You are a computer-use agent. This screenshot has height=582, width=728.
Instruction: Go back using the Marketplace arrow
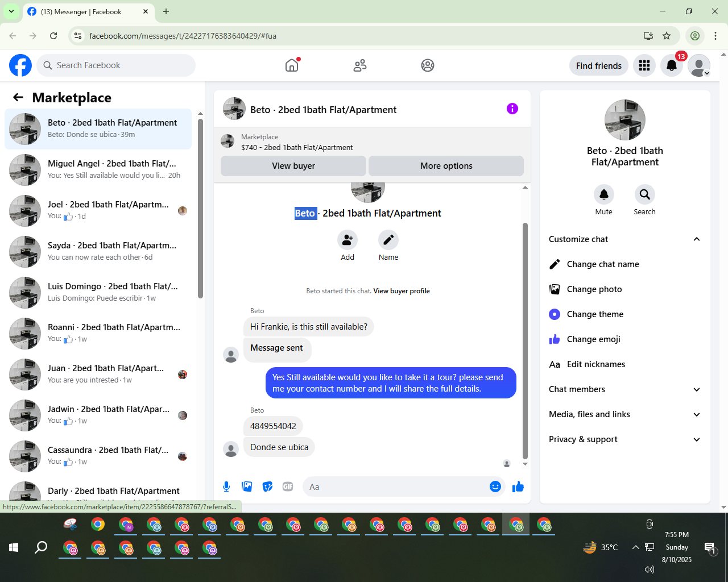pyautogui.click(x=18, y=97)
